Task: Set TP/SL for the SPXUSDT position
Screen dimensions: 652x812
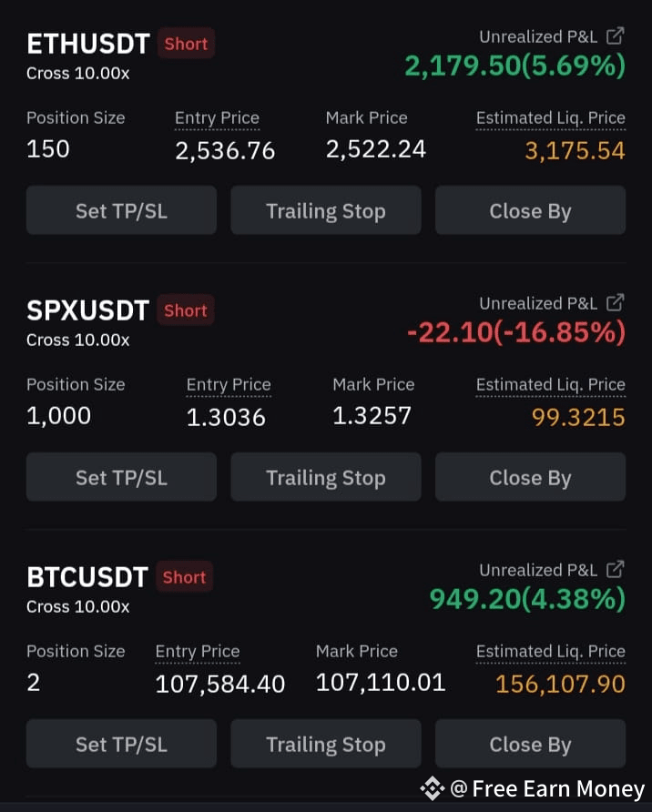Action: [121, 477]
